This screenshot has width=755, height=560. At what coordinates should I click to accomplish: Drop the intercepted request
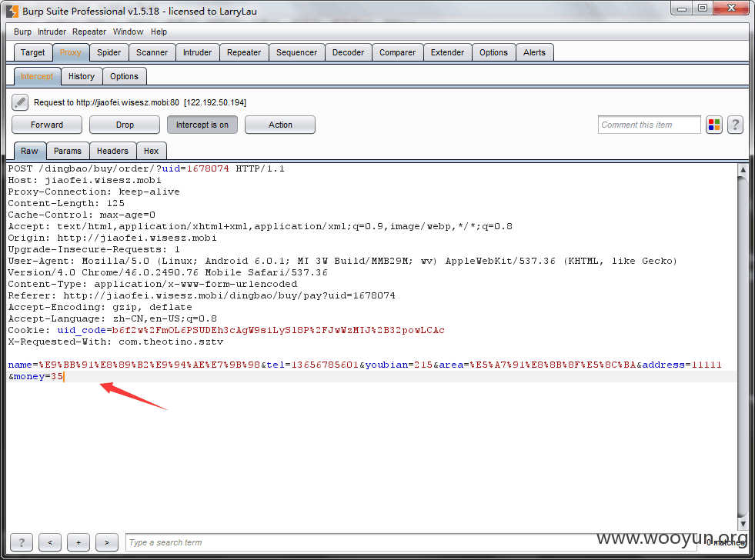125,125
